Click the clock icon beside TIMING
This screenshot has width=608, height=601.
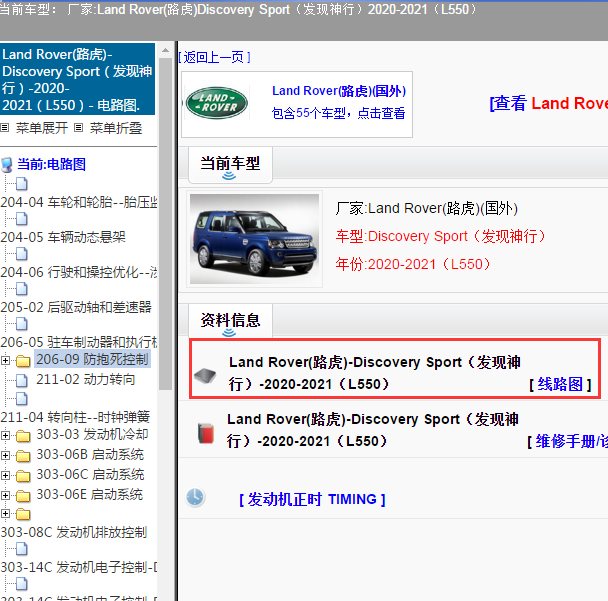click(x=195, y=497)
